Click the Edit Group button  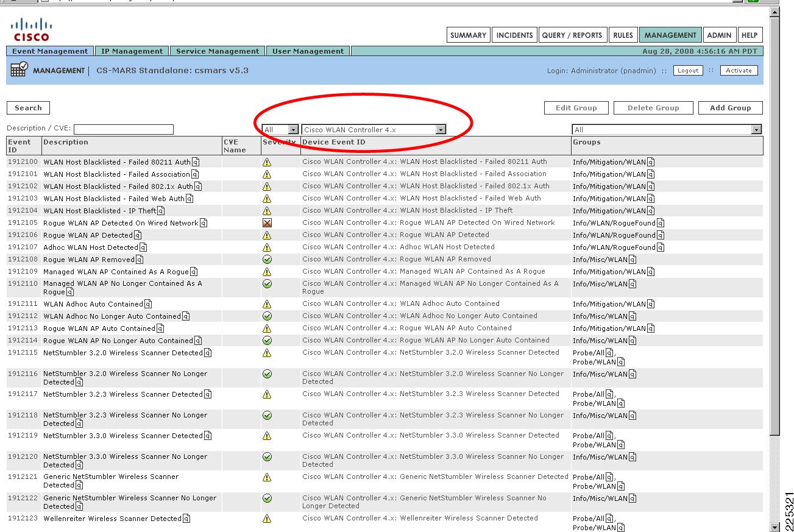pyautogui.click(x=576, y=108)
